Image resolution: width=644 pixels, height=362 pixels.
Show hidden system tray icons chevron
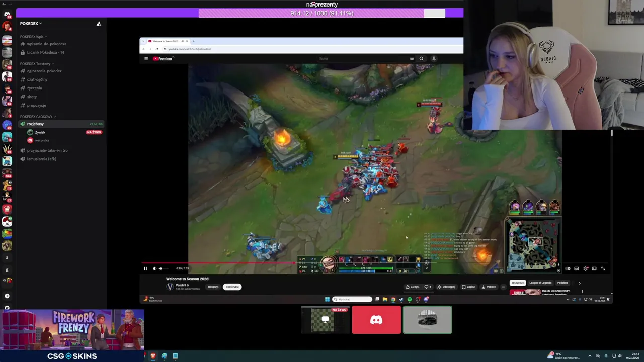point(590,356)
